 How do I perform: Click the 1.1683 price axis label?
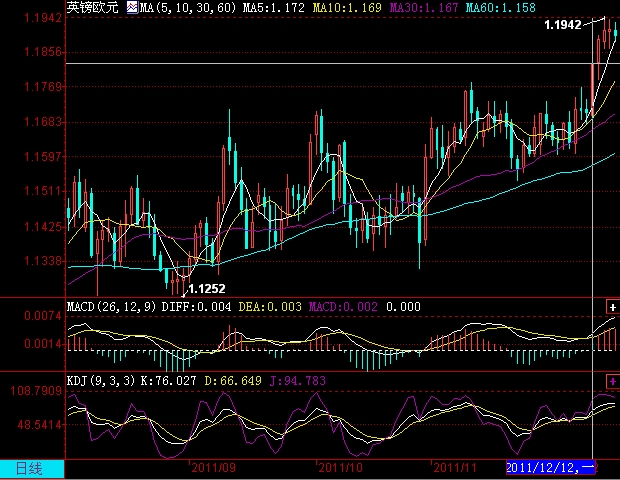(x=43, y=121)
